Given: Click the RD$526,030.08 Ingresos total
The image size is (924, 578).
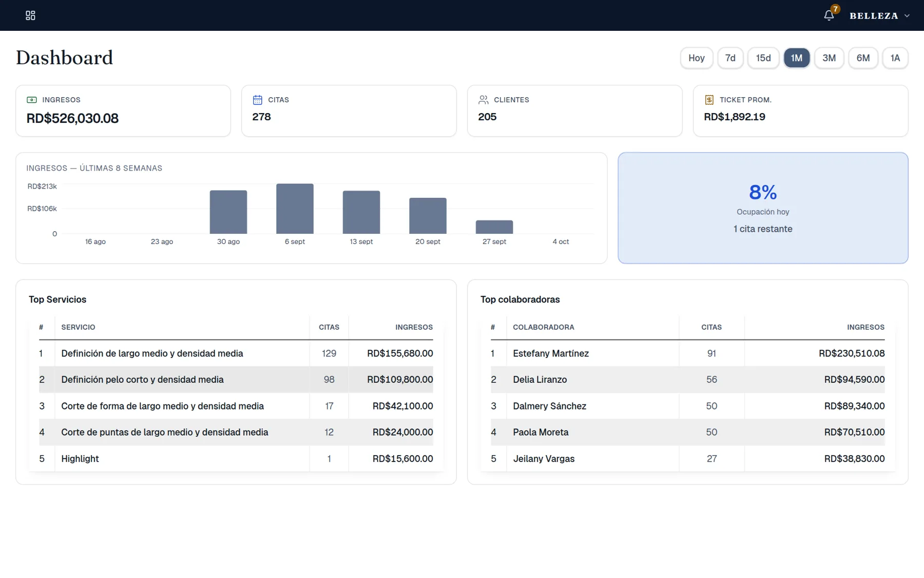Looking at the screenshot, I should click(x=72, y=119).
